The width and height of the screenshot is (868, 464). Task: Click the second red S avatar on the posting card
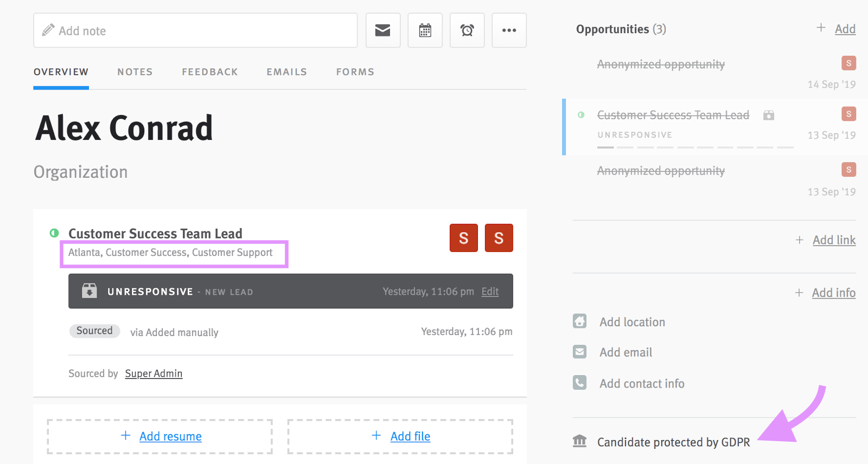[x=499, y=238]
